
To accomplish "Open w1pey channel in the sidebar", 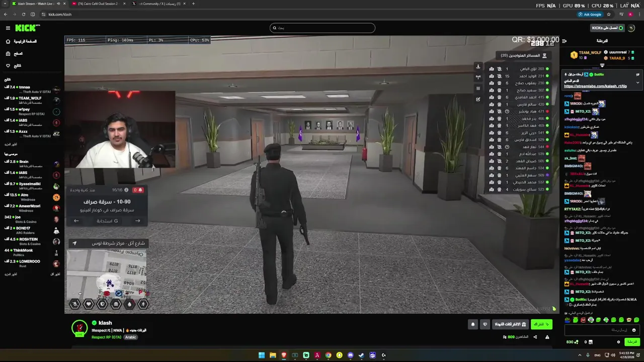I will point(32,112).
